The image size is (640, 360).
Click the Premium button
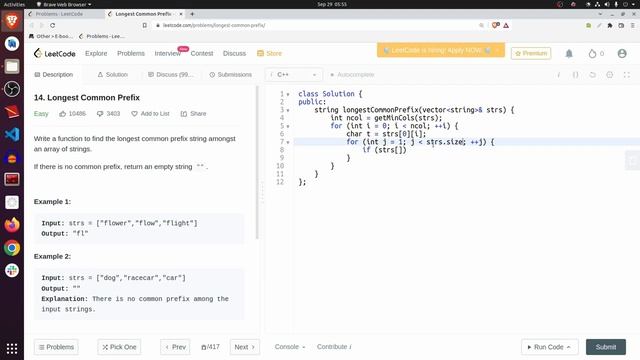(x=531, y=53)
